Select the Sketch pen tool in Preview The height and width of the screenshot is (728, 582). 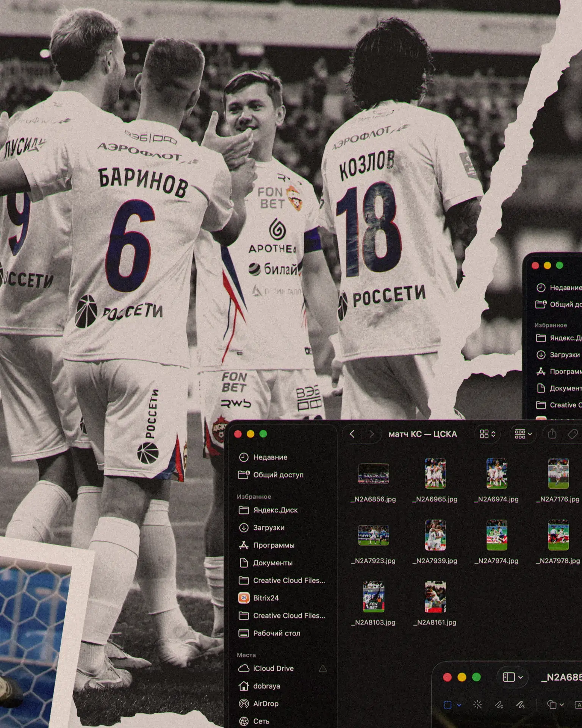coord(499,705)
